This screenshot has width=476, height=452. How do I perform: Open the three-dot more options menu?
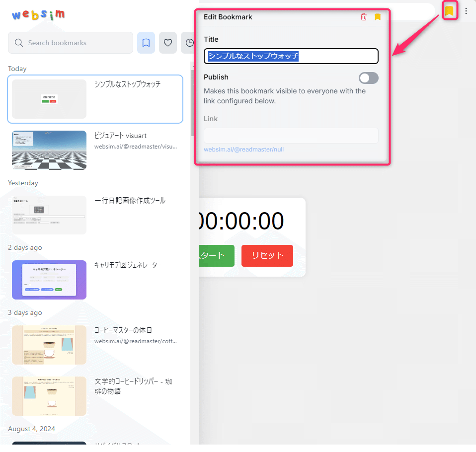click(466, 11)
